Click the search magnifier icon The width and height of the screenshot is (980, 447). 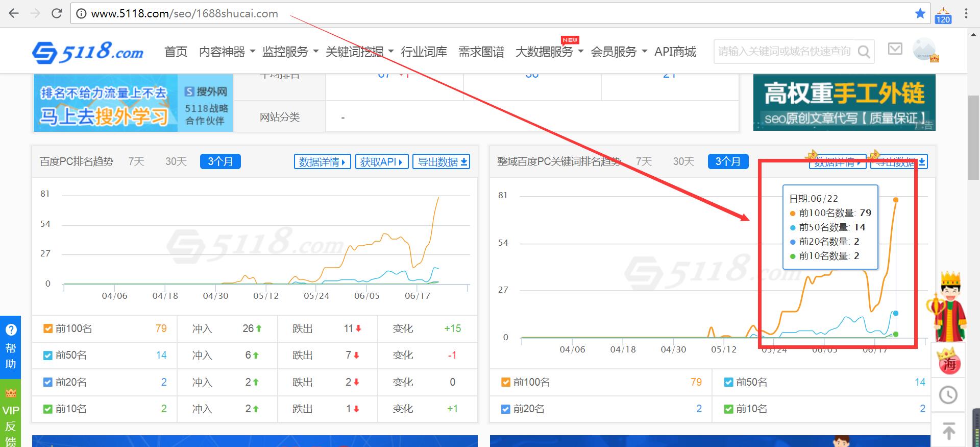tap(864, 52)
